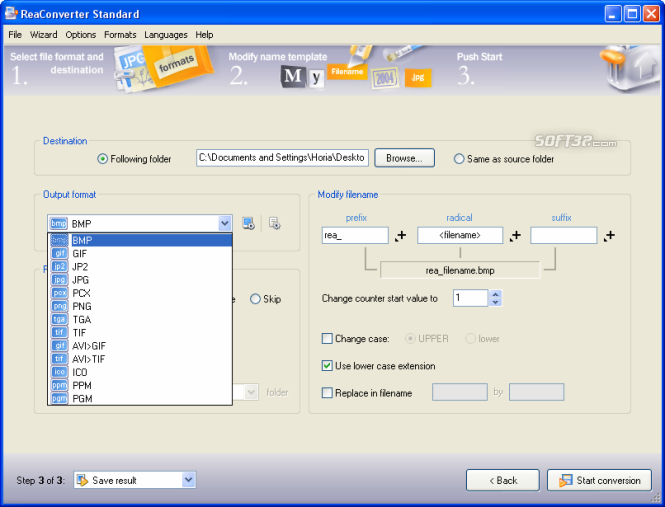Screen dimensions: 665x507
Task: Collapse the BMP output format dropdown
Action: tap(225, 223)
